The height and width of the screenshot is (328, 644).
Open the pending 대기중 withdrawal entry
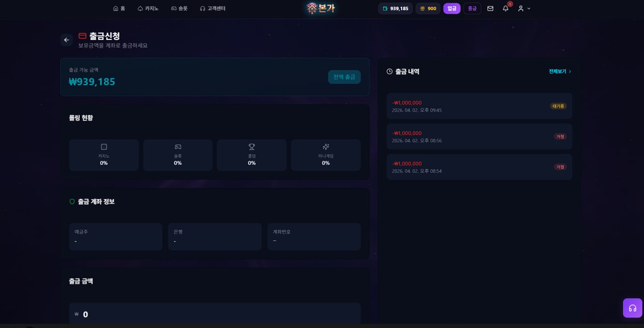[479, 106]
